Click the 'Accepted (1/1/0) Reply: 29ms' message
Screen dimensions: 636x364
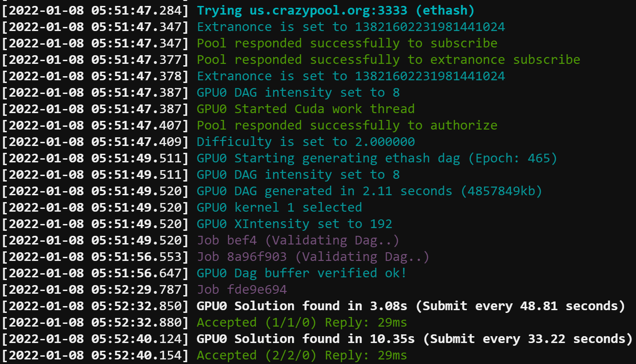[301, 322]
